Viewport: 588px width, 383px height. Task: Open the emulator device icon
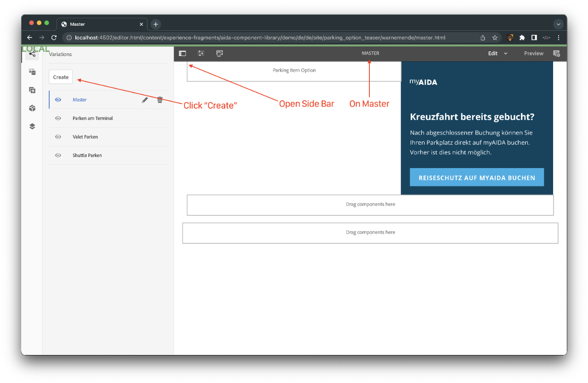click(x=220, y=53)
